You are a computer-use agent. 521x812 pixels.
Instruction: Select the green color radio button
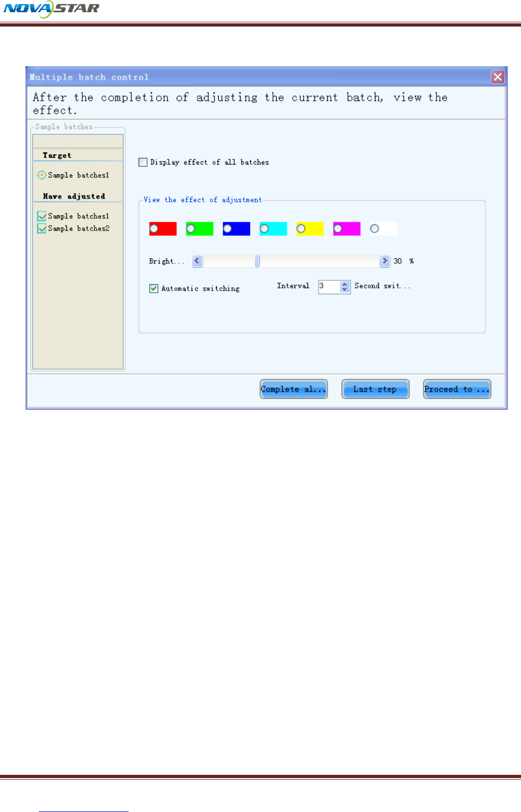tap(191, 228)
